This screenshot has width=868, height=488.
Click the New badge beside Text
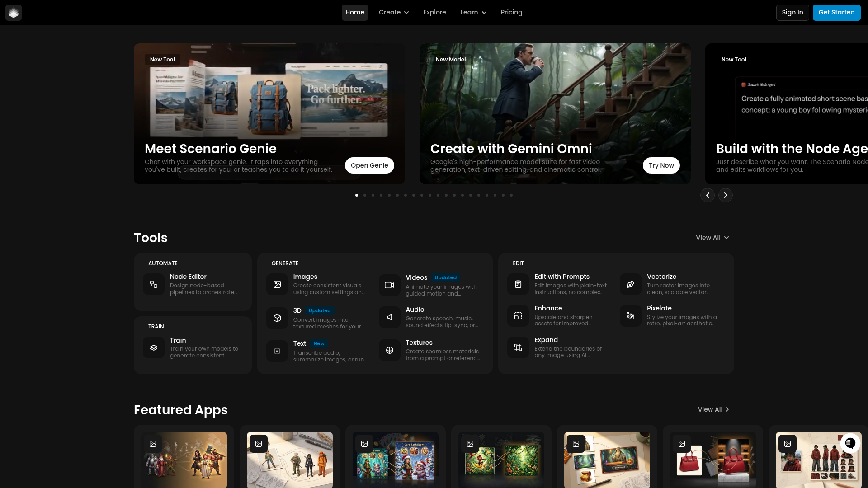[x=319, y=343]
